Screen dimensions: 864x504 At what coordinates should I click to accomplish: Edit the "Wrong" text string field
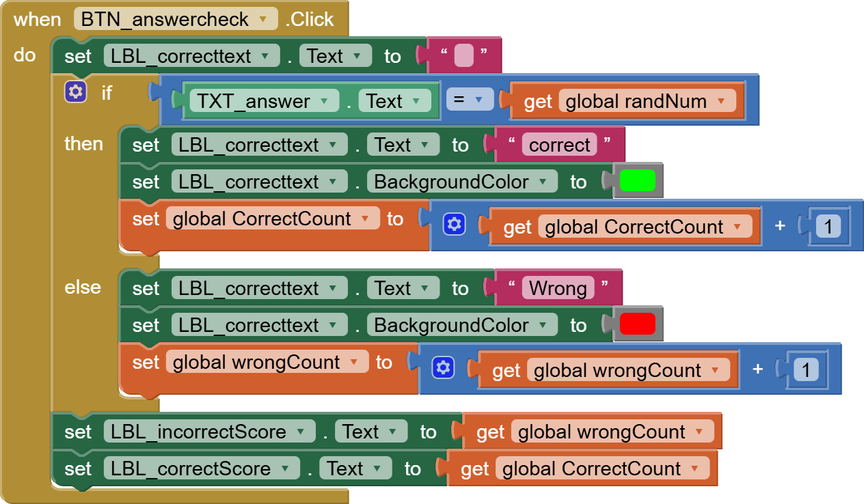[x=558, y=288]
